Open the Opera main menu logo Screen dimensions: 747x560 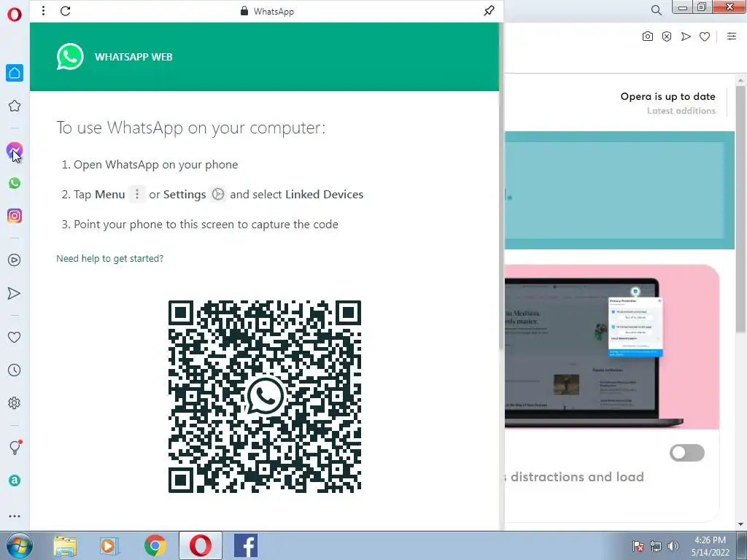pos(15,15)
